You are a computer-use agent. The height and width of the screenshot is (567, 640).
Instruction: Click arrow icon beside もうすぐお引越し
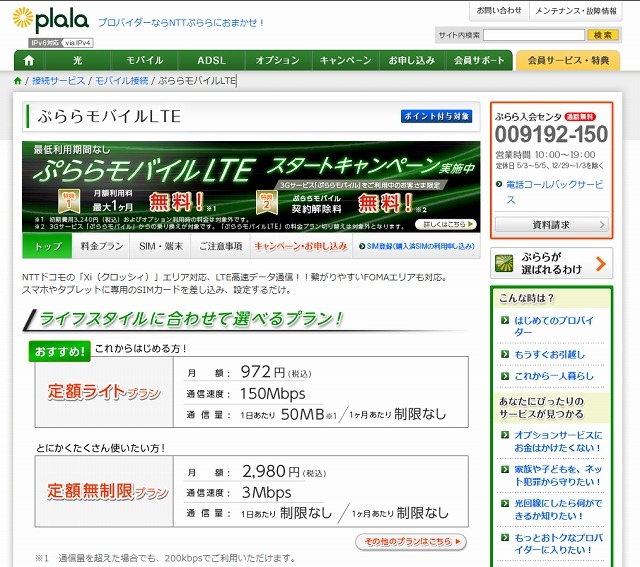(505, 354)
